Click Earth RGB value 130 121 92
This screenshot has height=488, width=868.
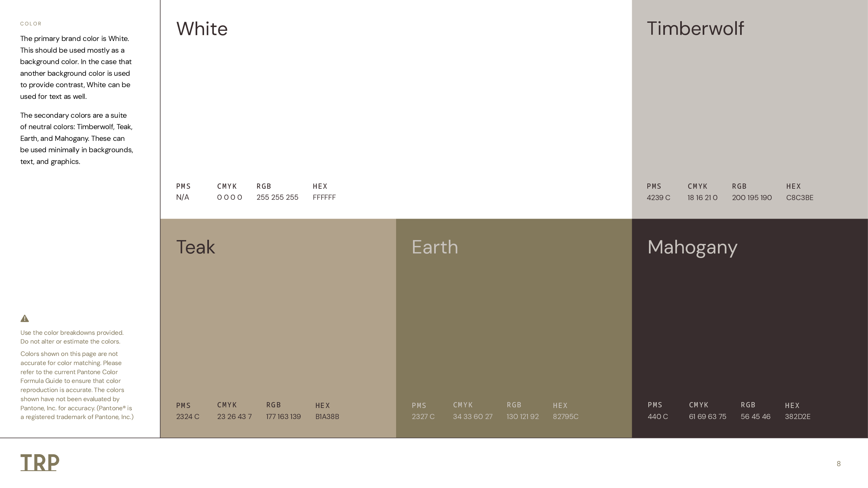pyautogui.click(x=522, y=417)
